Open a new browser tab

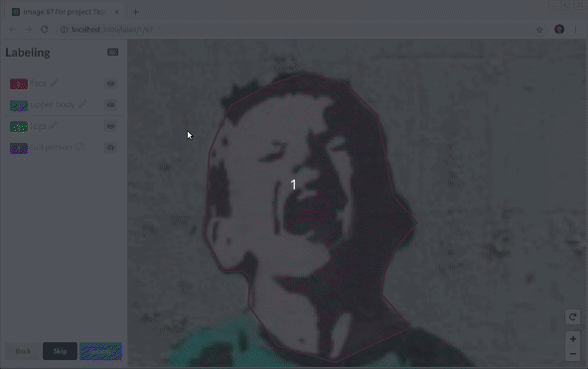click(x=136, y=12)
